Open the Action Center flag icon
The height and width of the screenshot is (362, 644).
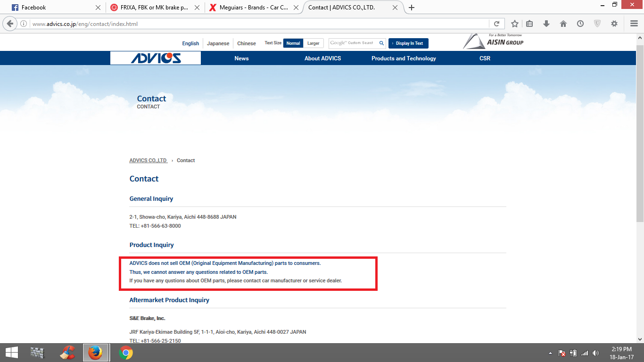pos(562,353)
